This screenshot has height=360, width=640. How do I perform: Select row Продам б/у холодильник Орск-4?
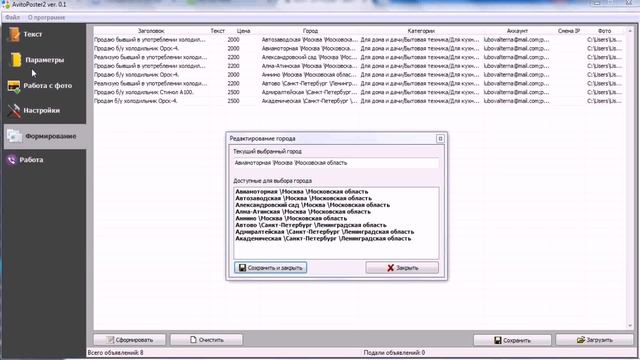coord(358,101)
